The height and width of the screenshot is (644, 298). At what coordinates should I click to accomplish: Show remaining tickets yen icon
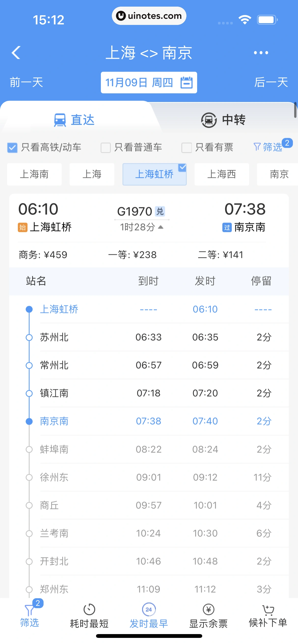(x=209, y=609)
